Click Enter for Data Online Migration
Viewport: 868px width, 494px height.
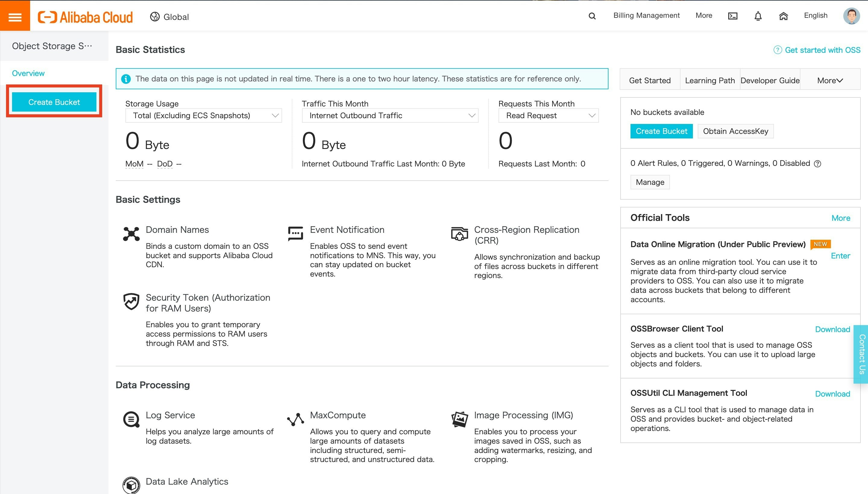coord(840,256)
